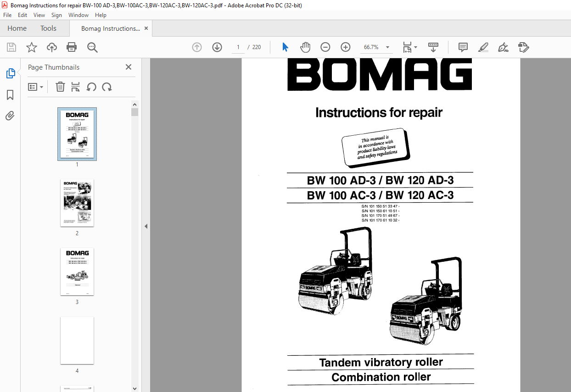Switch to the Tools tab

pos(48,28)
